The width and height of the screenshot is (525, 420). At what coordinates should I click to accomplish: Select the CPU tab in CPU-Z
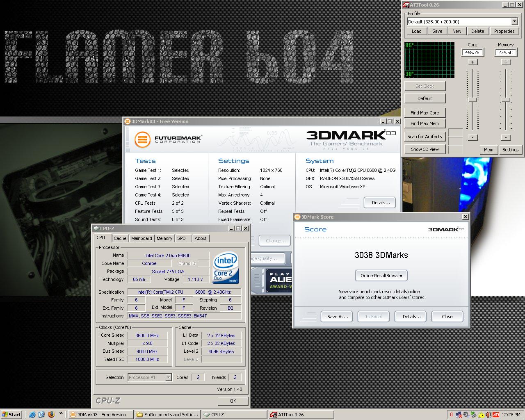[x=101, y=237]
